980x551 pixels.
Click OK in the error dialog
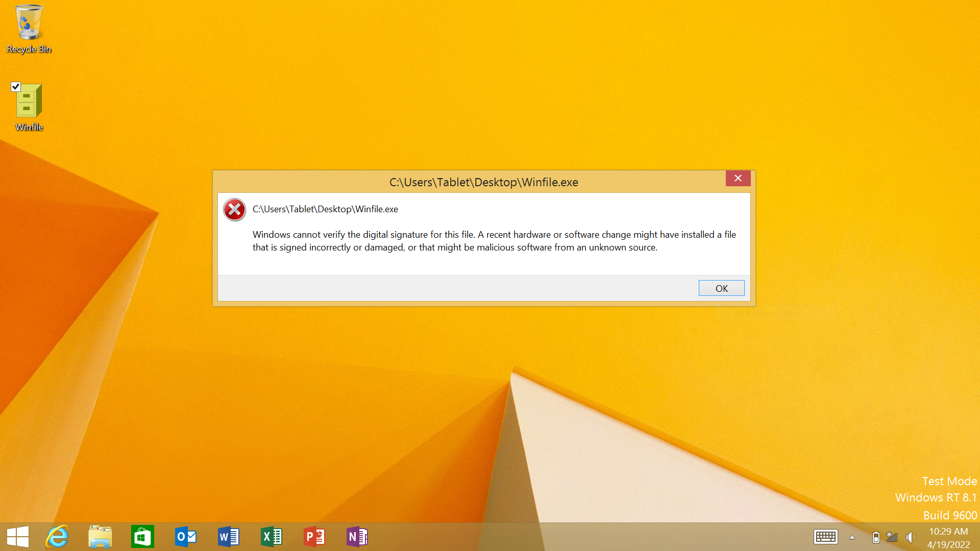[x=721, y=288]
